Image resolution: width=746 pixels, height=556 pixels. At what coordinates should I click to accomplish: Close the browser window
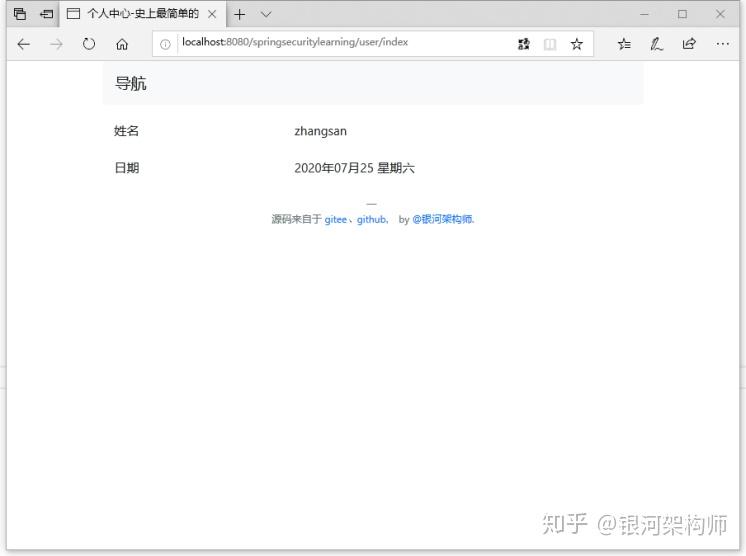(720, 14)
